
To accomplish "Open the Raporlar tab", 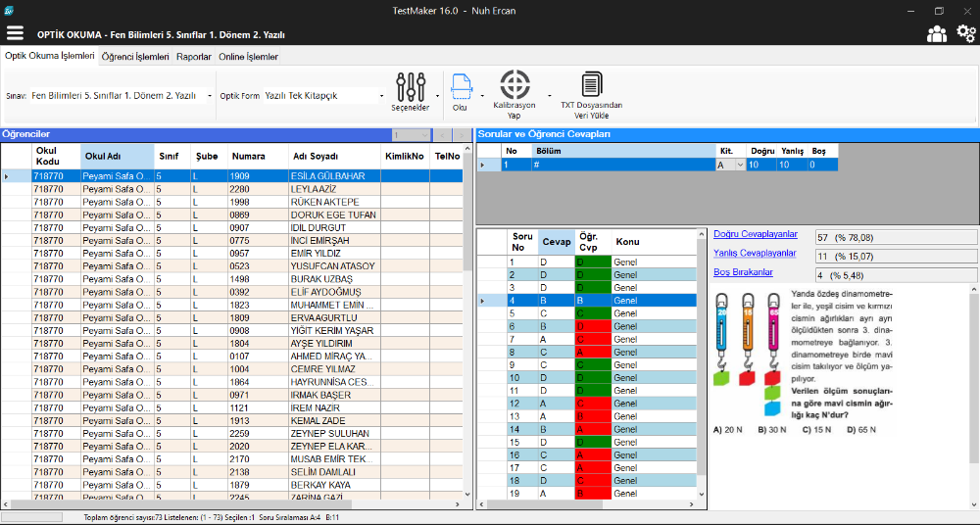I will point(194,57).
